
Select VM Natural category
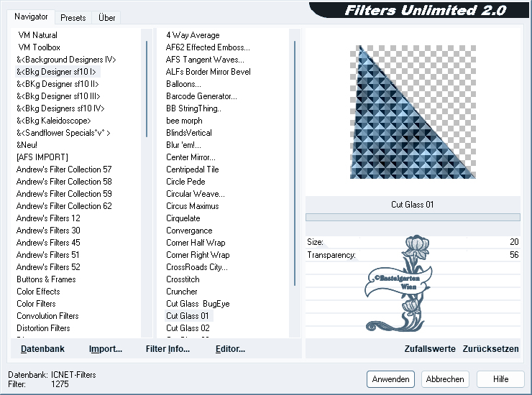click(37, 35)
